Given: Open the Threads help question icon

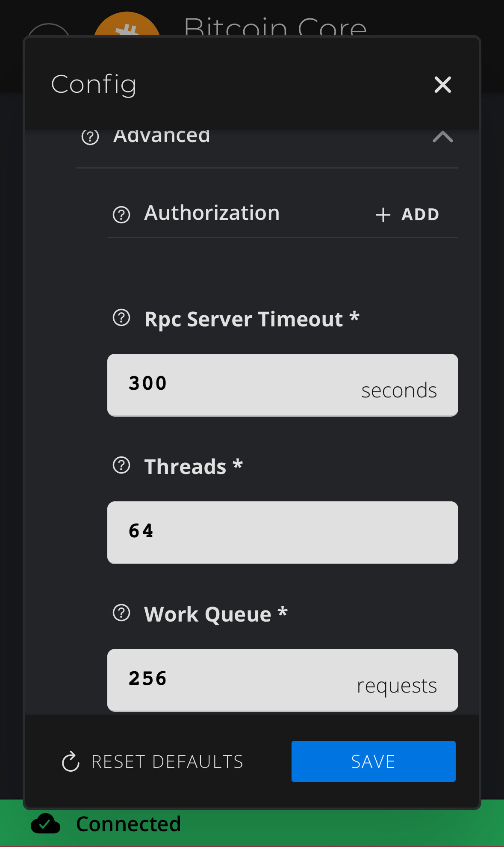Looking at the screenshot, I should [x=121, y=465].
